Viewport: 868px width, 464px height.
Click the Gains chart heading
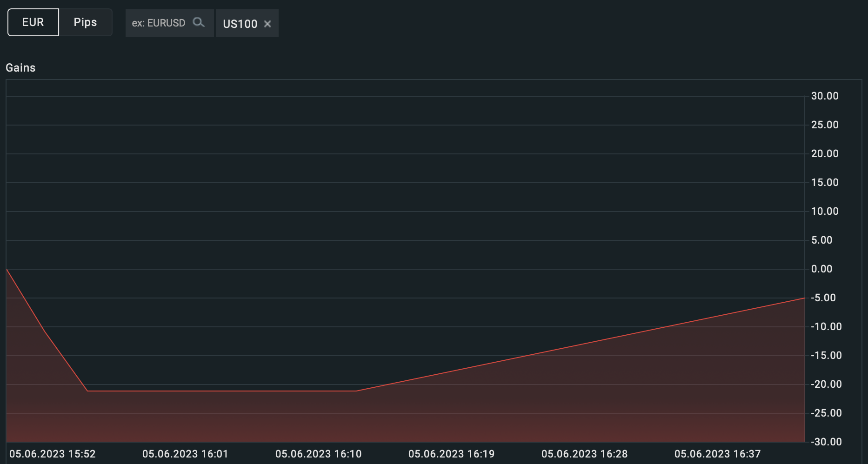tap(20, 68)
